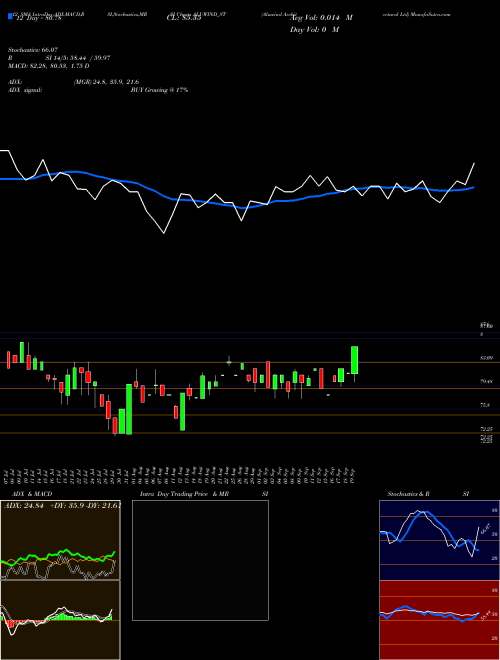Viewport: 500px width, 660px height.
Task: Open the ADX indicator chart panel
Action: (60, 540)
